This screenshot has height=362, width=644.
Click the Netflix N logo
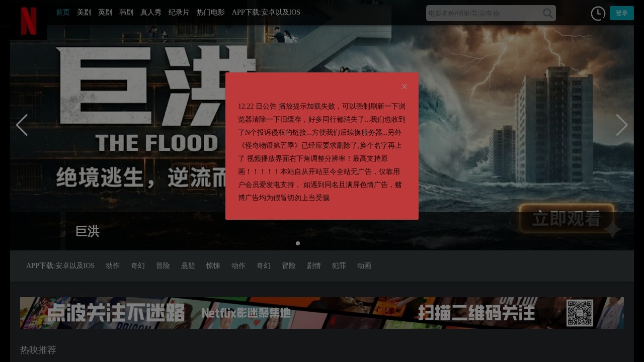(28, 21)
